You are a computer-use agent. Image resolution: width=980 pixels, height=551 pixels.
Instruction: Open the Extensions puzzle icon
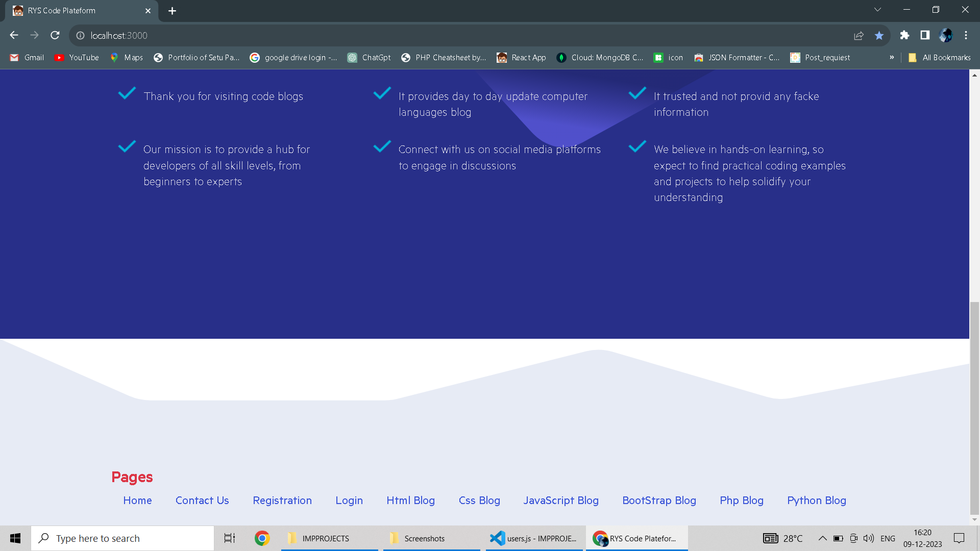[904, 35]
